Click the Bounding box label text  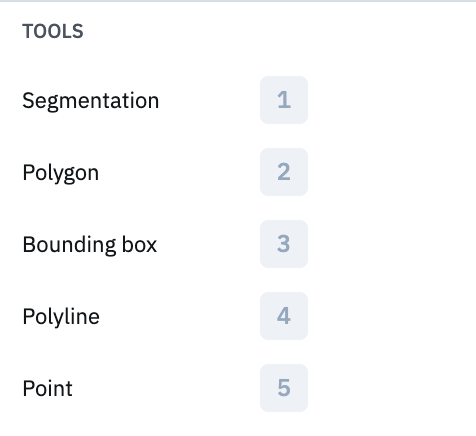[x=90, y=244]
